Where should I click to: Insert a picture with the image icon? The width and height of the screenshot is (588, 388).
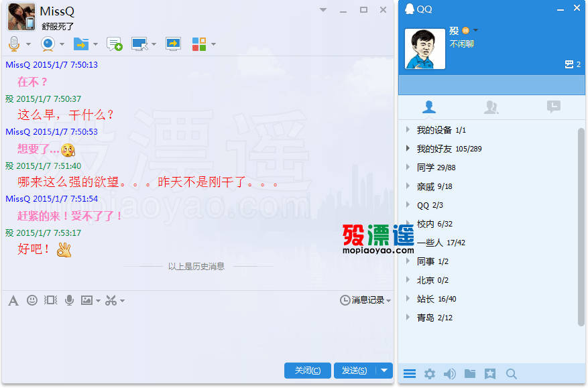click(86, 300)
